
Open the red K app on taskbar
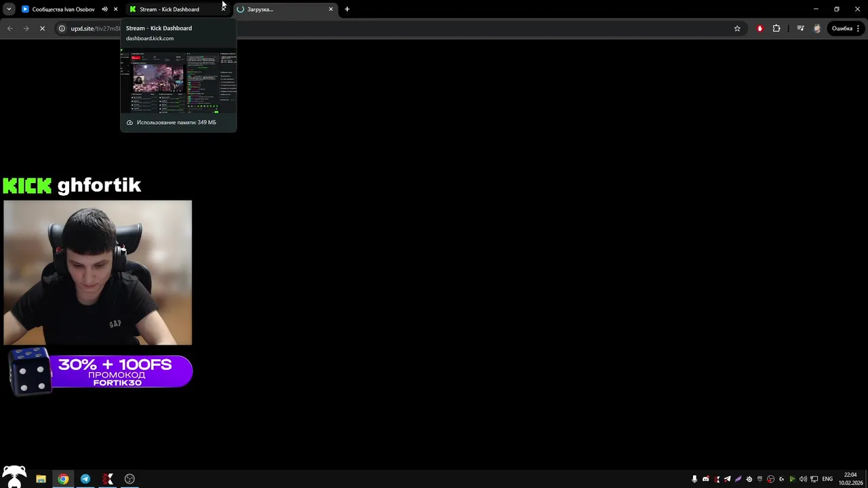(108, 479)
